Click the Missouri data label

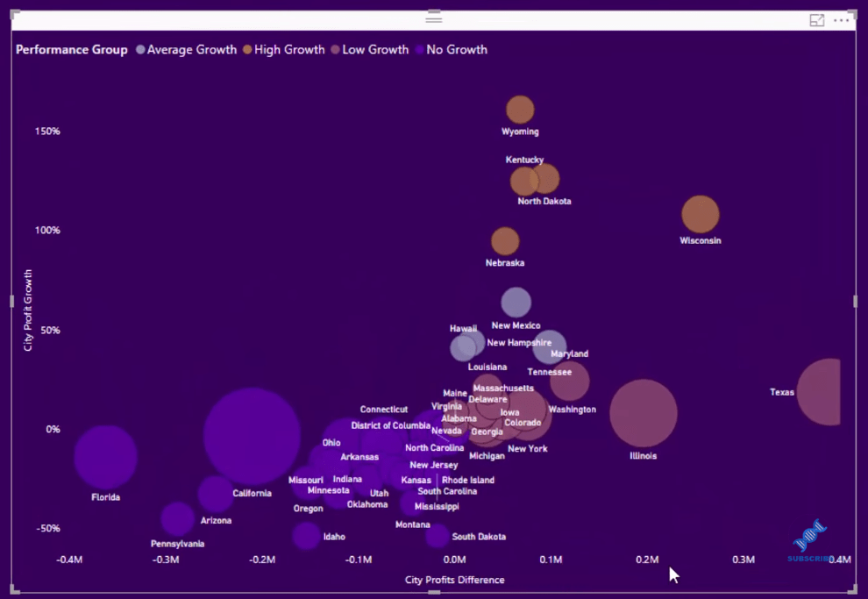coord(306,480)
